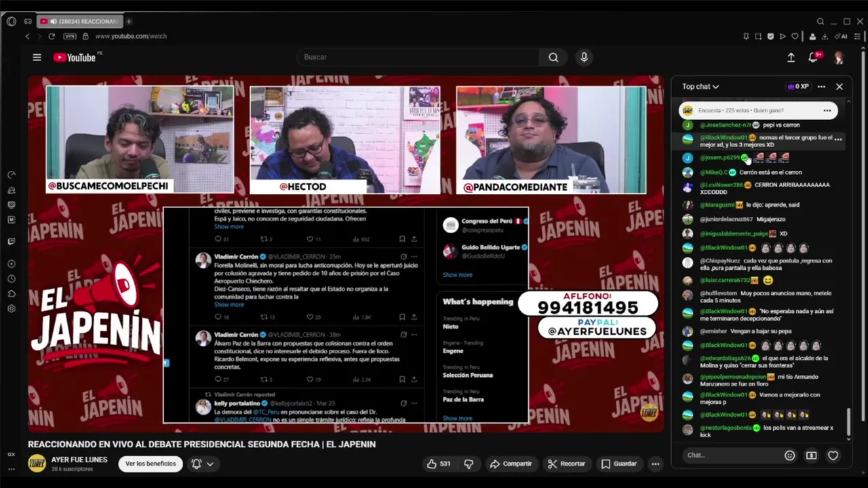Share the video with Compartir
The image size is (868, 488).
(x=511, y=464)
